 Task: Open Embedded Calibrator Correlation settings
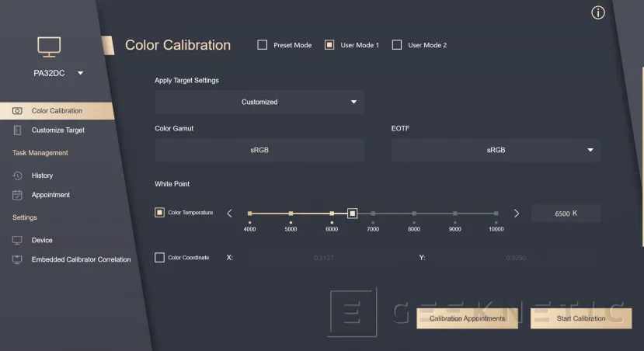point(81,259)
